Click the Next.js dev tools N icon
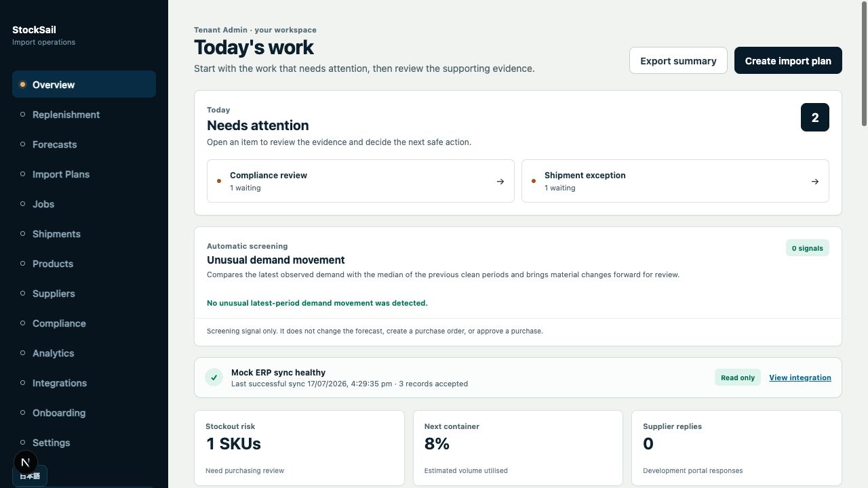This screenshot has width=868, height=488. point(26,463)
